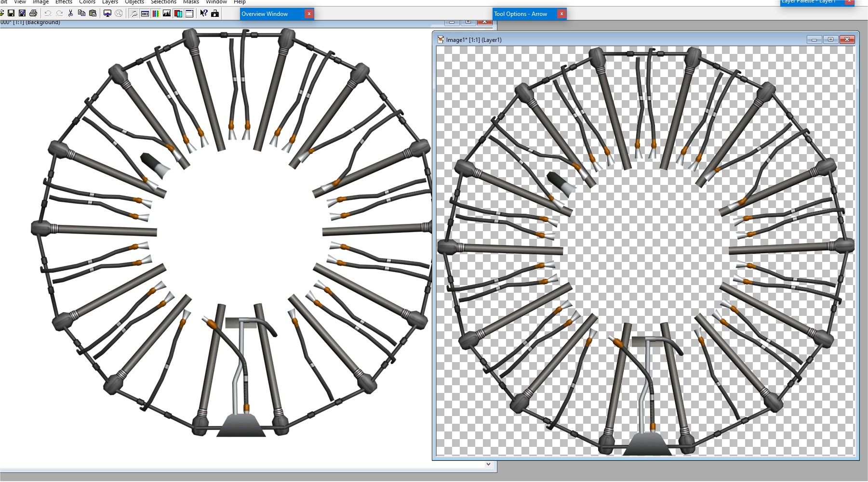Image resolution: width=868 pixels, height=482 pixels.
Task: Open the Layers menu
Action: tap(110, 2)
